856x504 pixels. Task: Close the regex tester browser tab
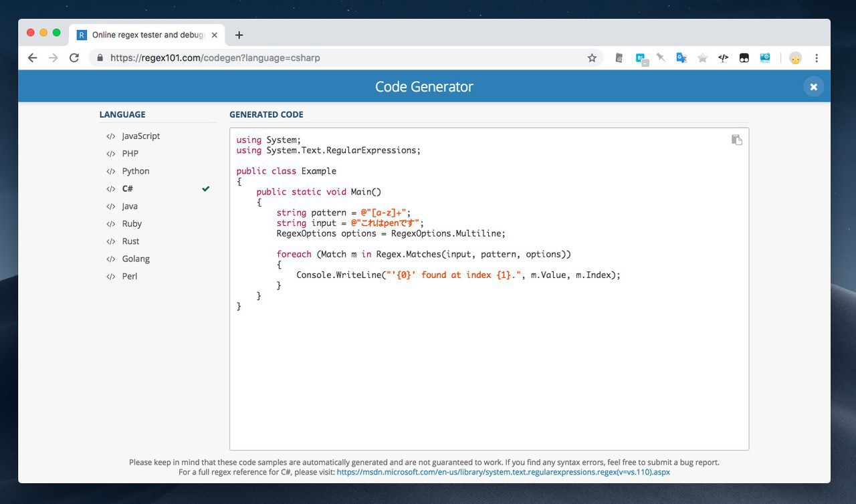[215, 35]
